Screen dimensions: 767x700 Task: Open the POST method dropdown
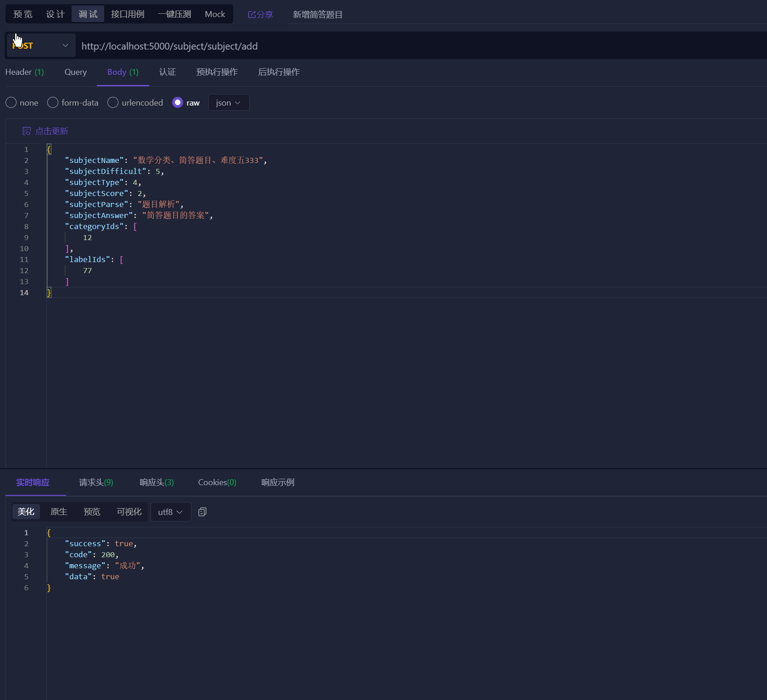41,45
